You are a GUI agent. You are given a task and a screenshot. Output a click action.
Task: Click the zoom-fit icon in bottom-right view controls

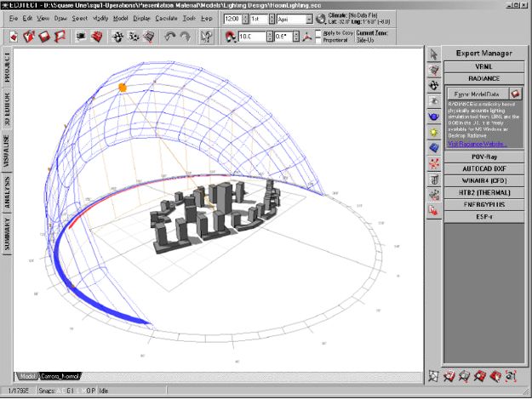click(x=433, y=376)
